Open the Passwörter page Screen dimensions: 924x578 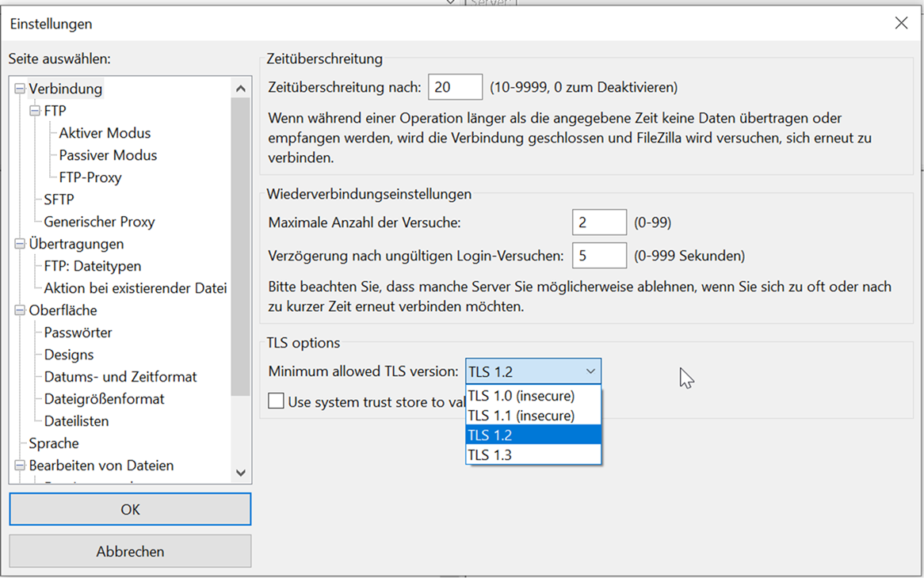(78, 333)
